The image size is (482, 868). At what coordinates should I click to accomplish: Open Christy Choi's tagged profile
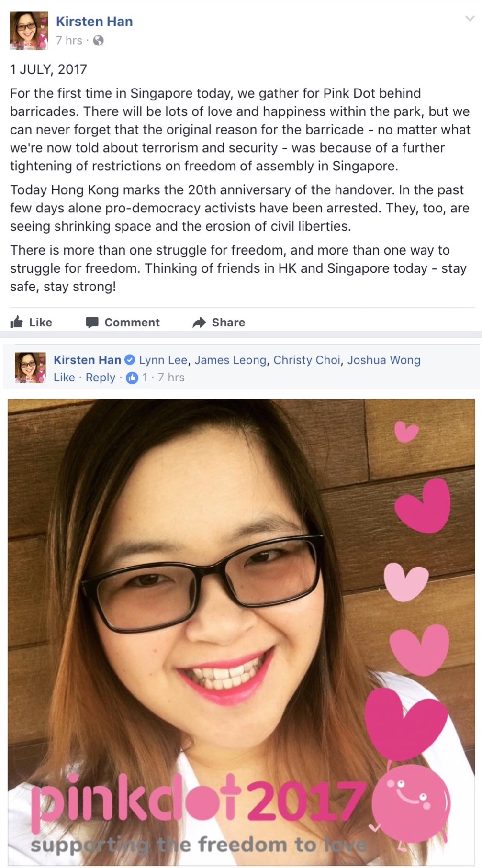pyautogui.click(x=306, y=360)
